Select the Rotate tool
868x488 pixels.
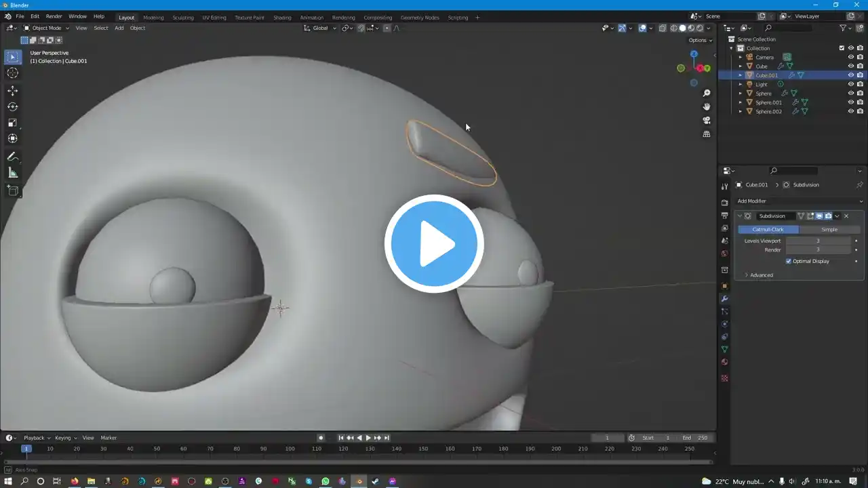[12, 106]
